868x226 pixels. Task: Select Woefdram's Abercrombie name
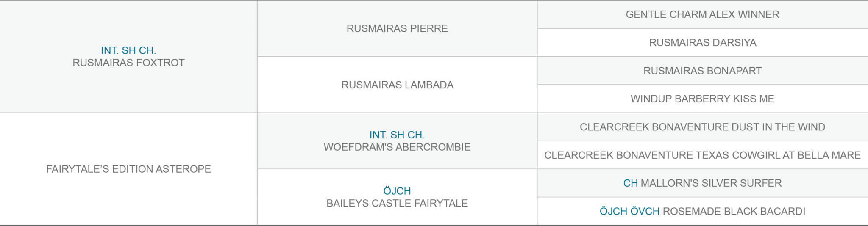tap(397, 147)
